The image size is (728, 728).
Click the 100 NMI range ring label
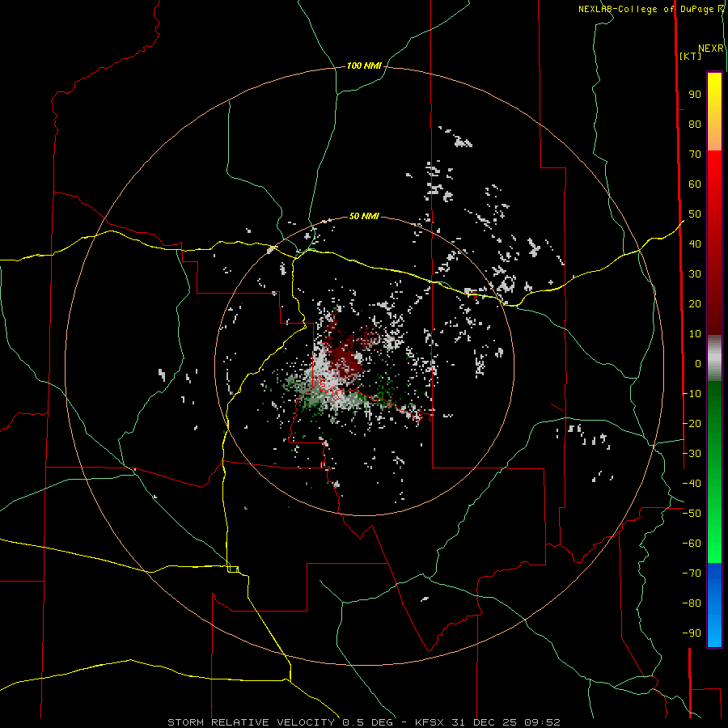pos(364,66)
